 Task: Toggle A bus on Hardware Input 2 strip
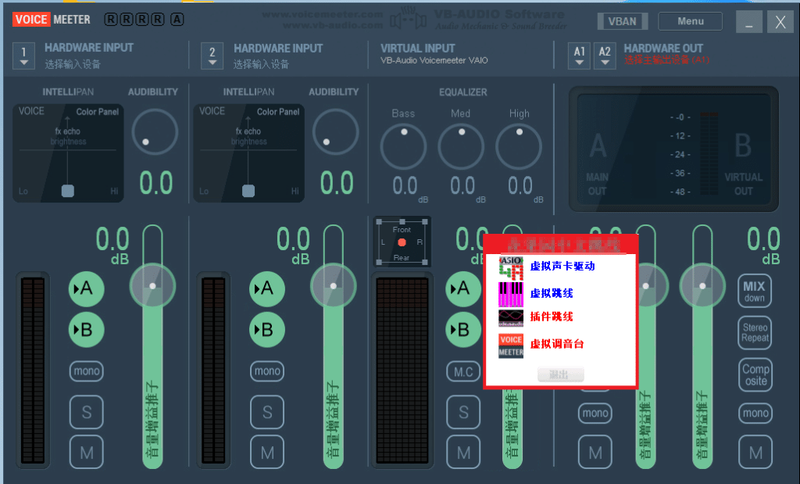tap(267, 289)
